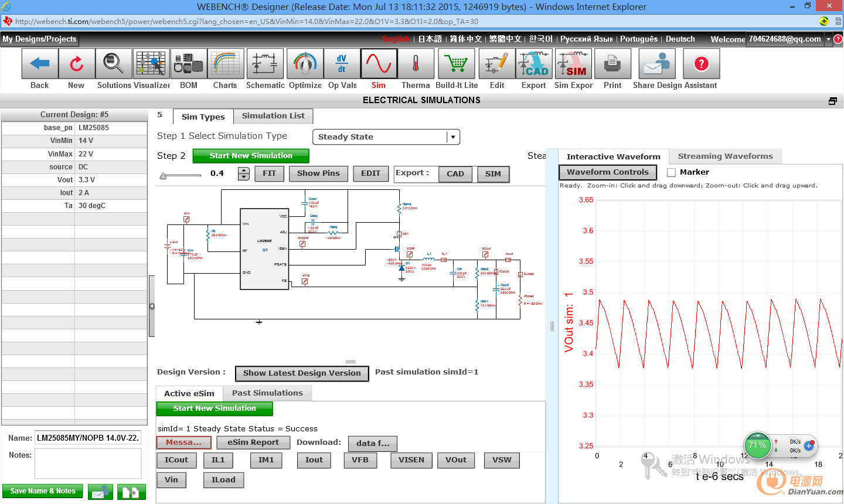Click the zoom value stepper arrows
This screenshot has width=844, height=504.
click(x=244, y=173)
